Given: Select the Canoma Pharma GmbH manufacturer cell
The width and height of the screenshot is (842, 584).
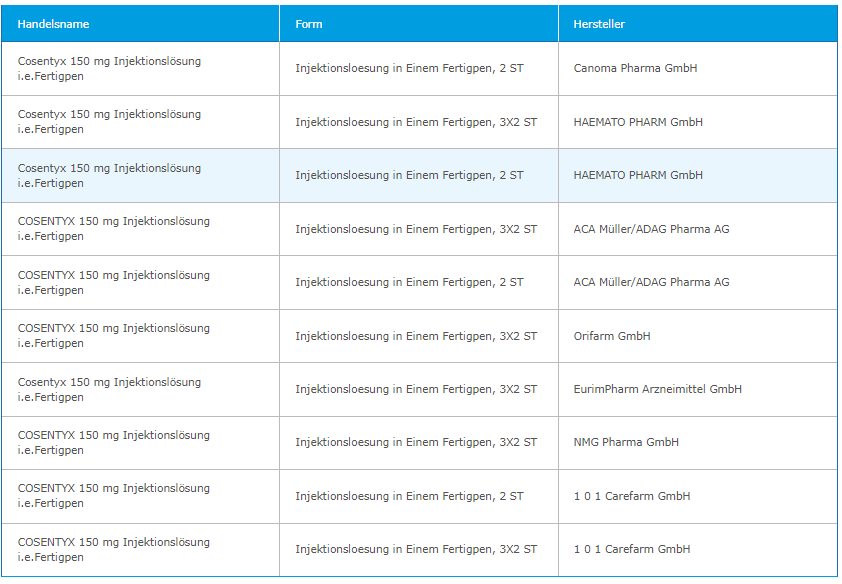Looking at the screenshot, I should 635,69.
